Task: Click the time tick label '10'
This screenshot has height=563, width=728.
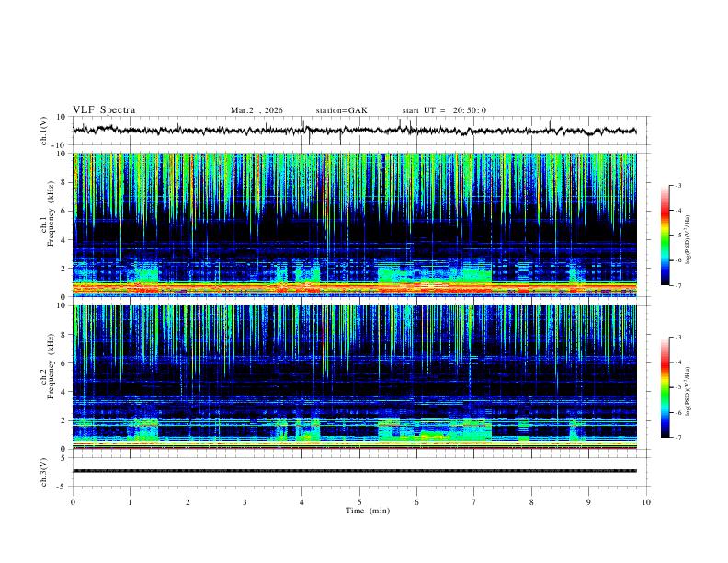Action: (646, 502)
